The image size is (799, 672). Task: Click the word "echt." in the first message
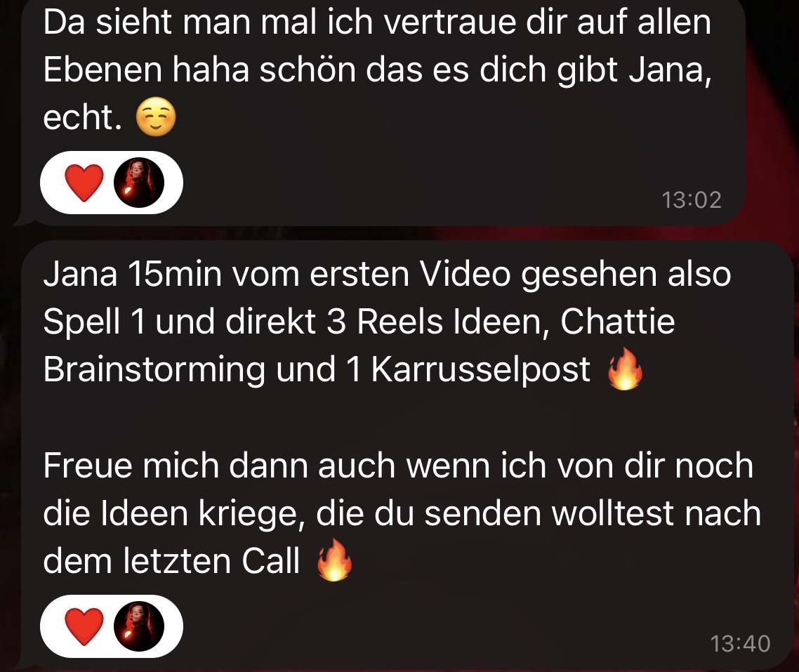coord(83,117)
